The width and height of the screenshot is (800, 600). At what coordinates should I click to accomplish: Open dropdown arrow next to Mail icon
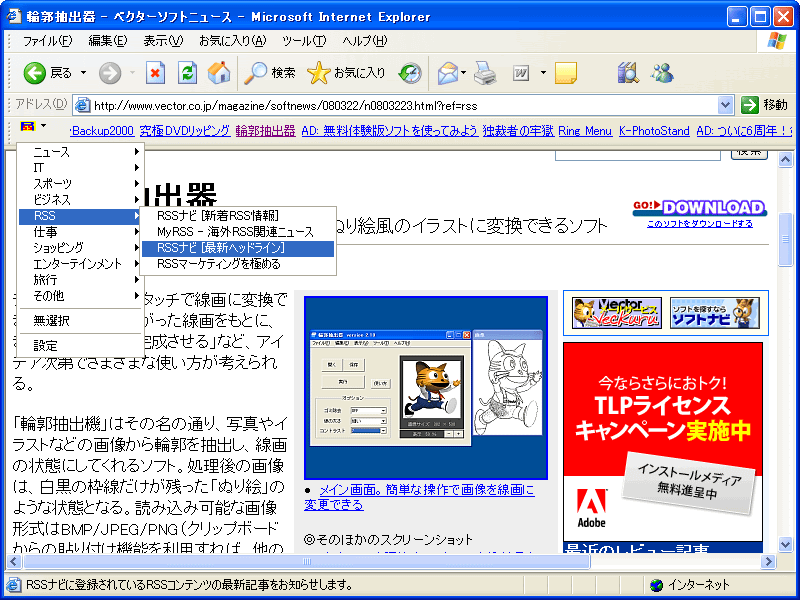click(x=464, y=73)
